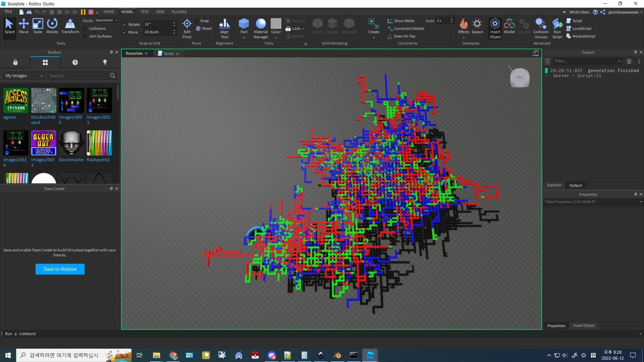This screenshot has width=644, height=362.
Task: Select the Rotate tool
Action: [52, 26]
